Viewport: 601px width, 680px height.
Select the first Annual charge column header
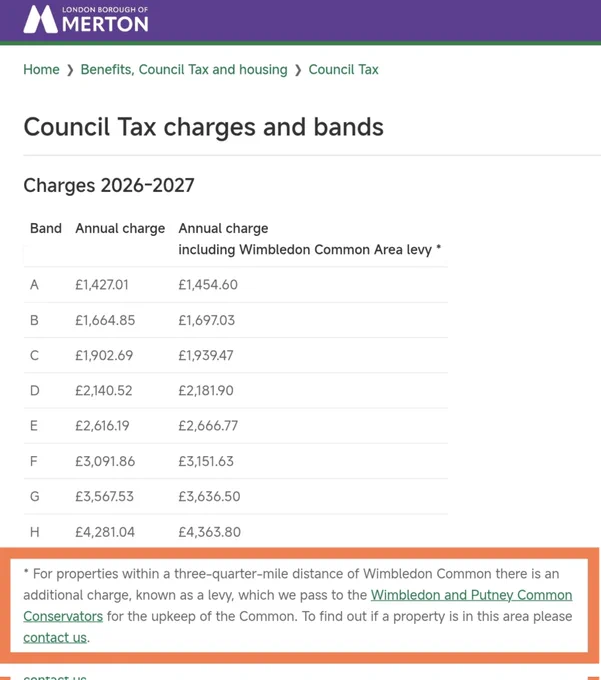tap(120, 228)
